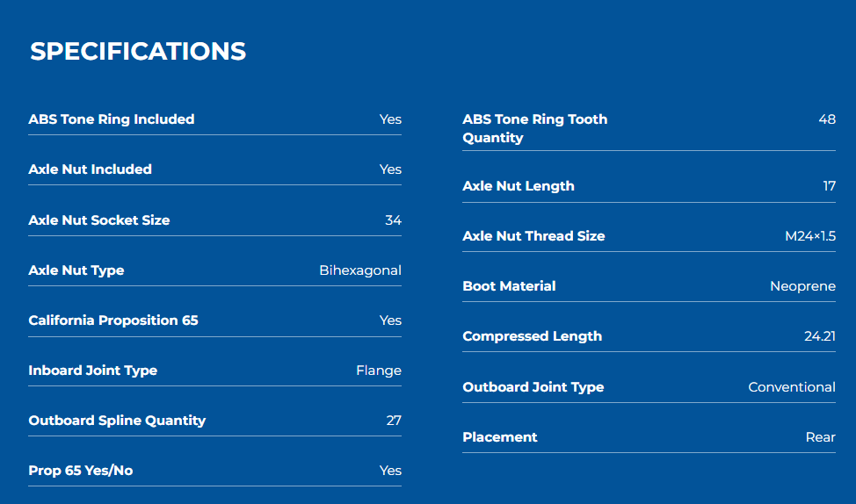
Task: Click the M24×1.5 thread size value
Action: point(810,235)
